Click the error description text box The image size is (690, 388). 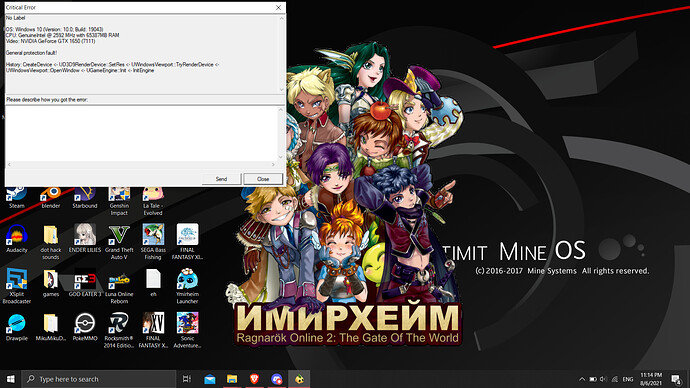[141, 133]
